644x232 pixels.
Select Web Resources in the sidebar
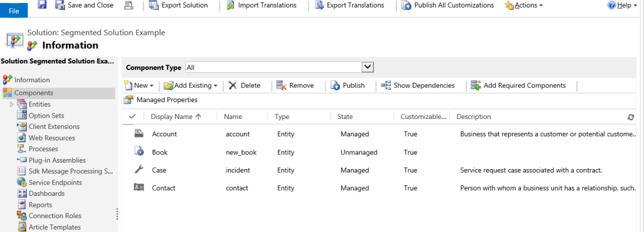coord(46,138)
